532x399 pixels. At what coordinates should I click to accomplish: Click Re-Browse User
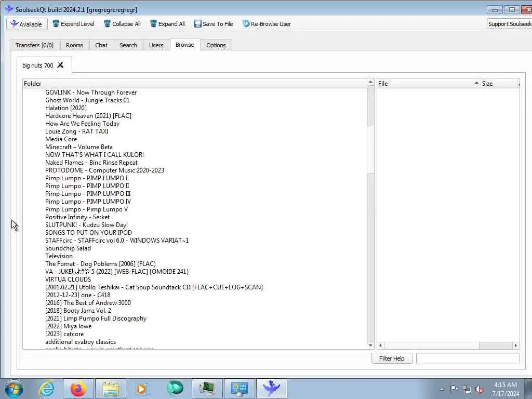click(x=267, y=24)
